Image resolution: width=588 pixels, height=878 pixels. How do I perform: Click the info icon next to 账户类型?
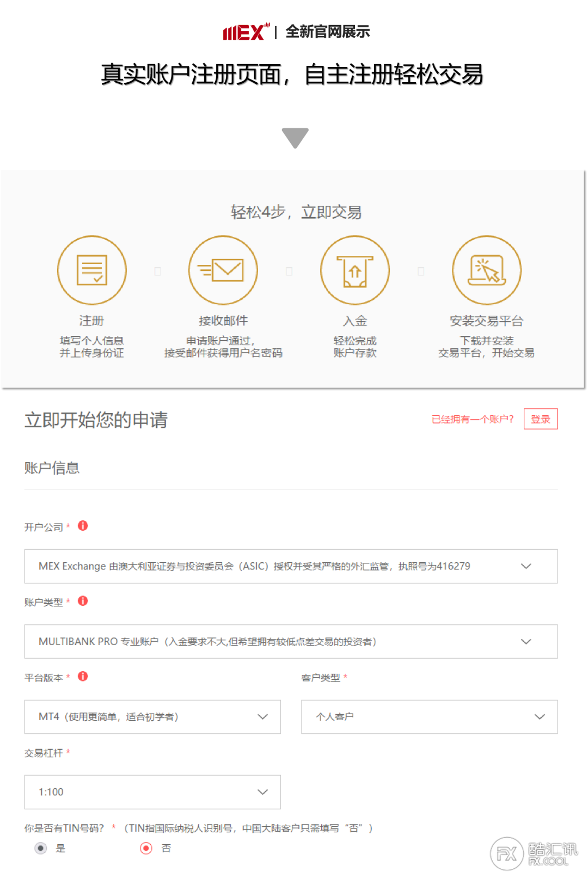click(x=83, y=601)
